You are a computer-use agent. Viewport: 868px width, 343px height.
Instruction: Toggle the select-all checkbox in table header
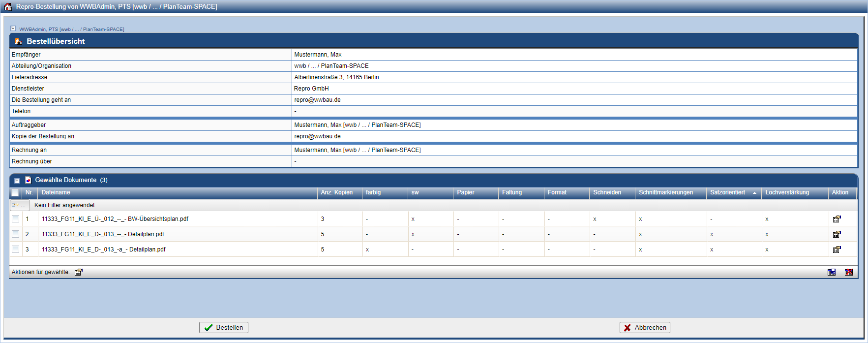(15, 192)
